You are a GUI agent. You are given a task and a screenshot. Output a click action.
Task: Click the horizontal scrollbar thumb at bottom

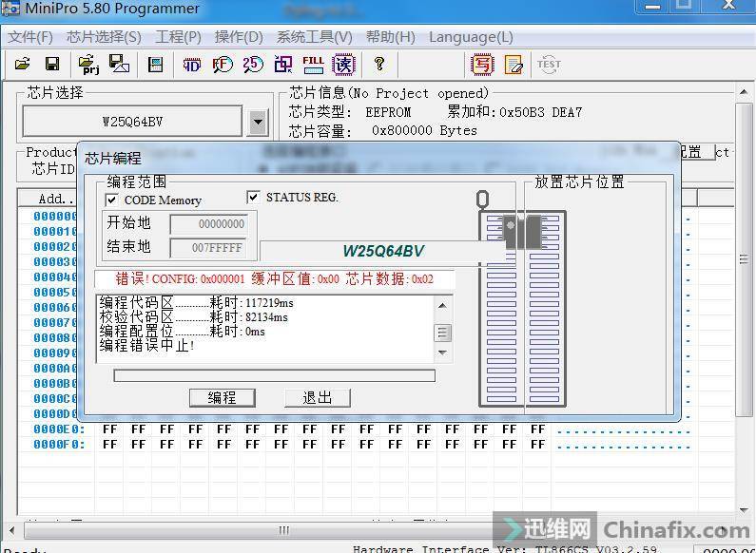point(282,529)
